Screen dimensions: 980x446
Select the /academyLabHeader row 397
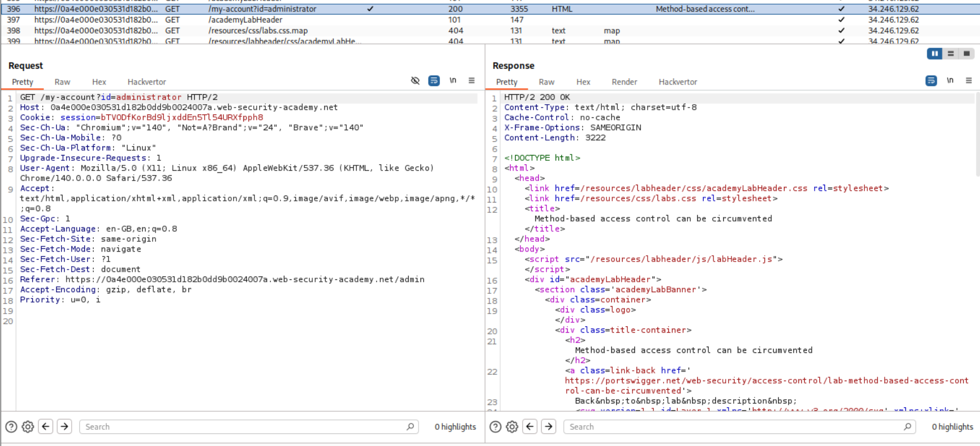245,20
